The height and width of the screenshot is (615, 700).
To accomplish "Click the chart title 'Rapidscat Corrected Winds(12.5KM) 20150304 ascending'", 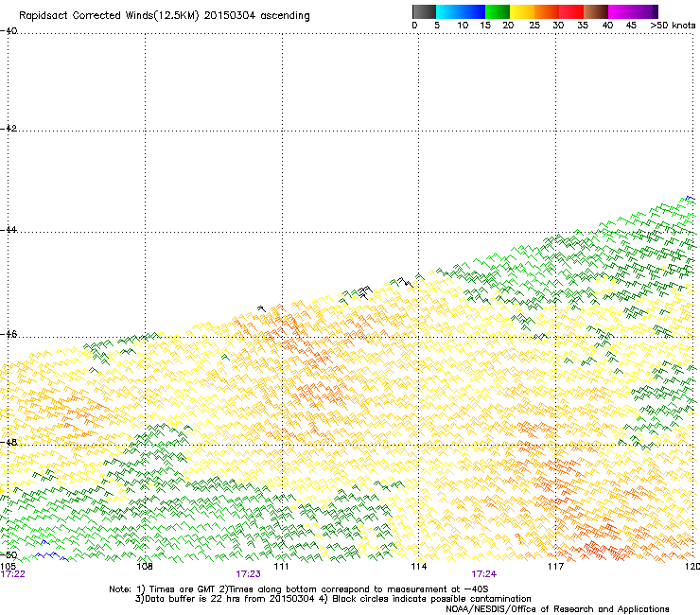I will 165,16.
